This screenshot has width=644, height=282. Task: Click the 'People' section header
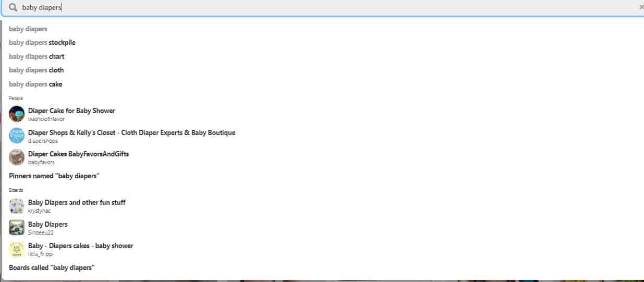[16, 98]
